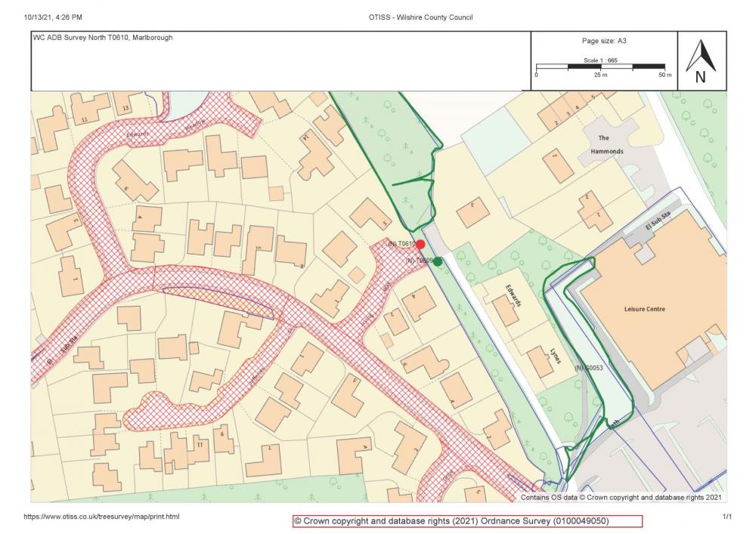Select the WC ADB Survey North title
Screen dimensions: 756x534
pos(102,37)
